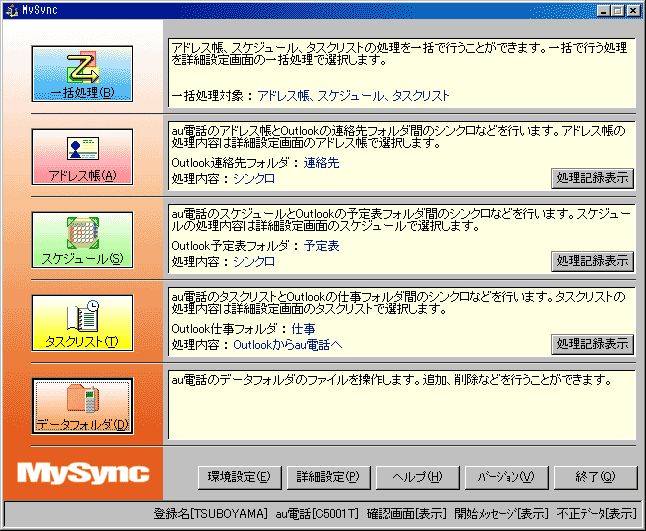Open 詳細設定(P) detailed settings

[328, 476]
